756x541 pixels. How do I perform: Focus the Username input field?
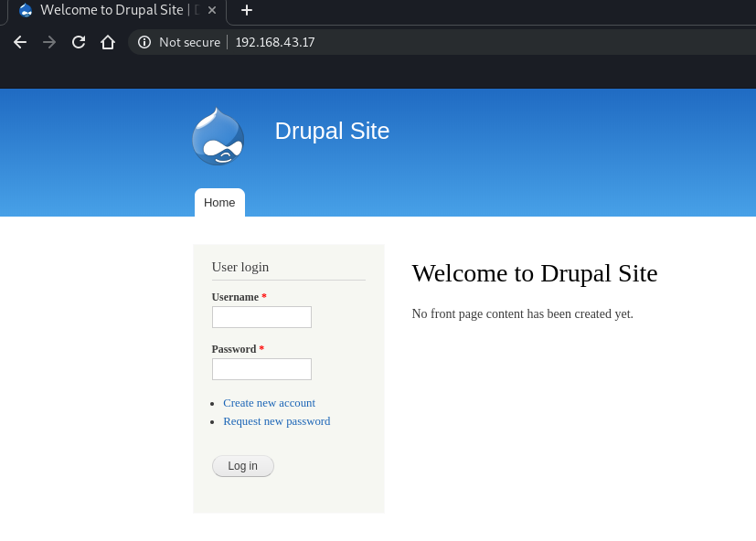[261, 317]
